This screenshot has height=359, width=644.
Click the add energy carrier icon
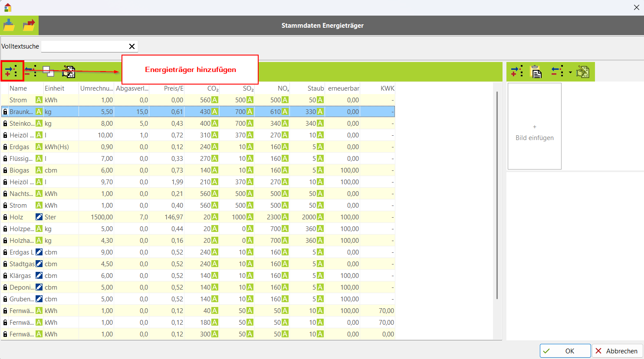[x=11, y=72]
